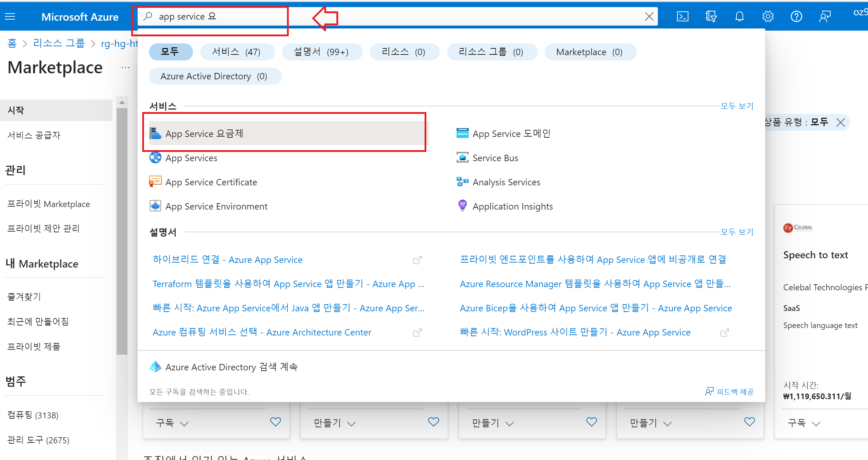Image resolution: width=868 pixels, height=460 pixels.
Task: Click the 피드백 제공 link
Action: [x=729, y=391]
